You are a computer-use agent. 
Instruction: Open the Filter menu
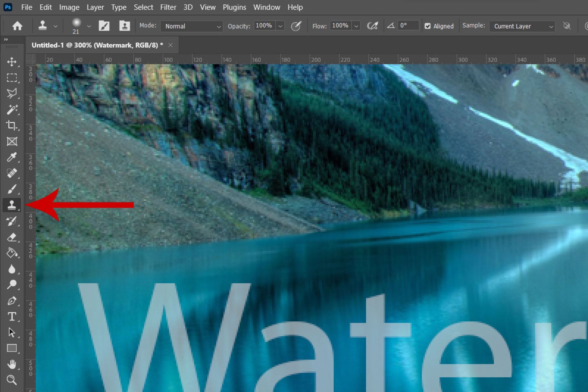click(168, 7)
